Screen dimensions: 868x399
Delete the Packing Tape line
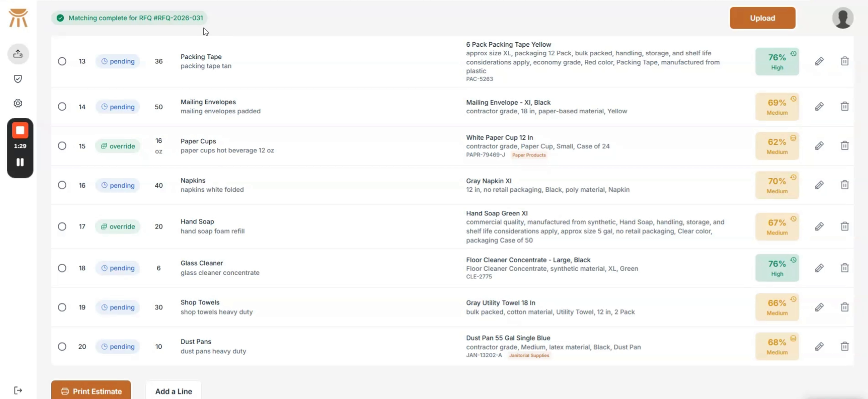pyautogui.click(x=844, y=61)
